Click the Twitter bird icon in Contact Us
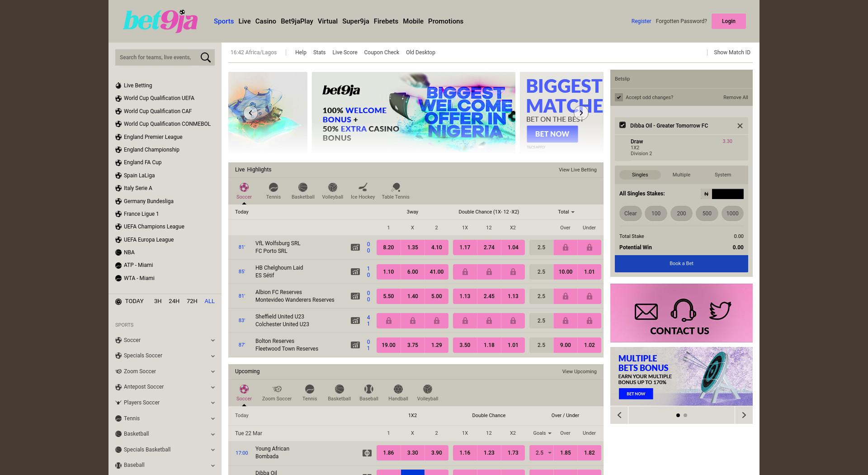 tap(720, 311)
